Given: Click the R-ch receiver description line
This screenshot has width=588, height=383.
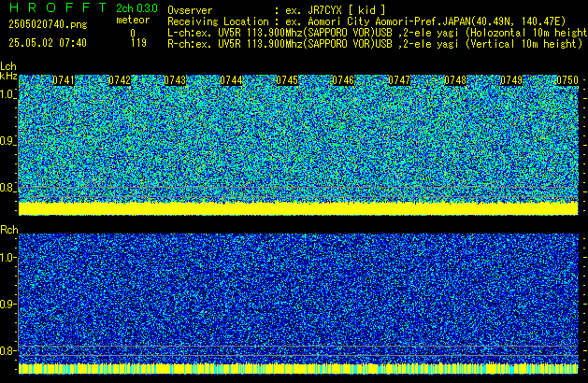Looking at the screenshot, I should 375,44.
